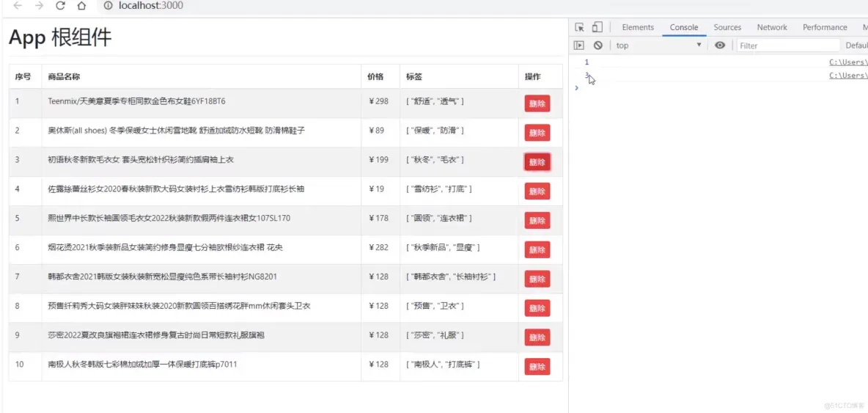Delete the 佐露絲 product in row 4
Image resolution: width=868 pixels, height=413 pixels.
point(537,191)
